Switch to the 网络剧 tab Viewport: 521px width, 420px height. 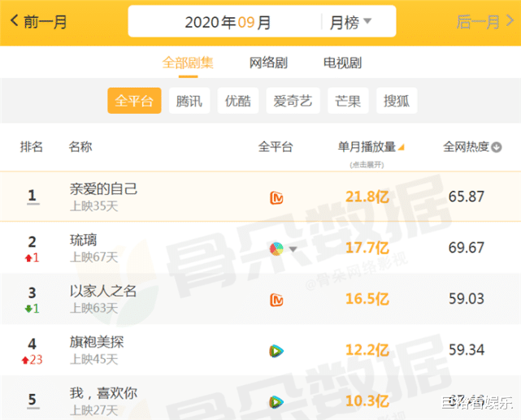268,63
